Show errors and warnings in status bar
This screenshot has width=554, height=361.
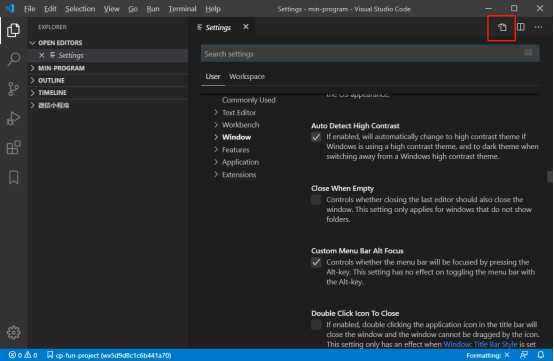click(x=23, y=355)
